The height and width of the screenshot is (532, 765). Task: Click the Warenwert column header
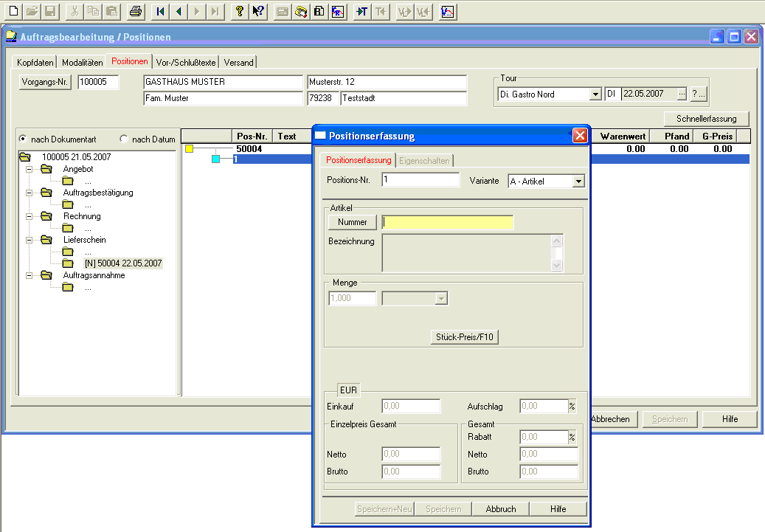click(x=623, y=137)
